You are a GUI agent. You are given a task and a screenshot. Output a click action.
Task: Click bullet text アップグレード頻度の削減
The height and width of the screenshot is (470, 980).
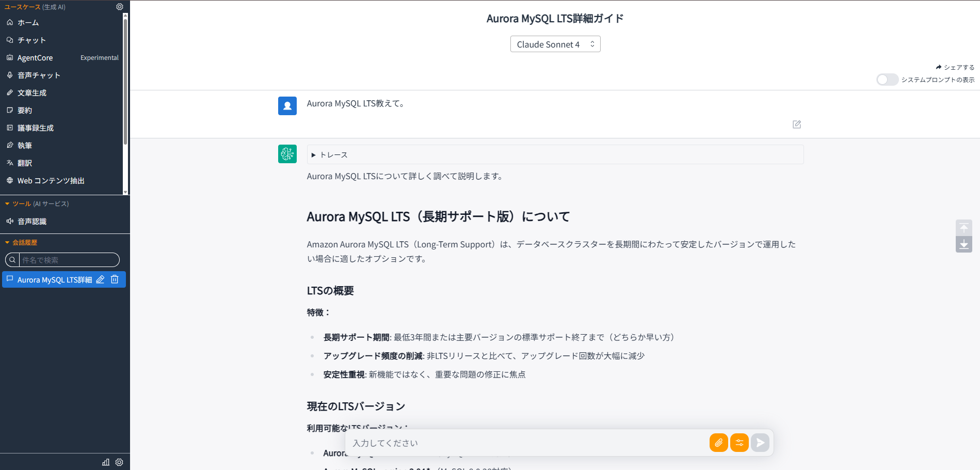coord(373,356)
